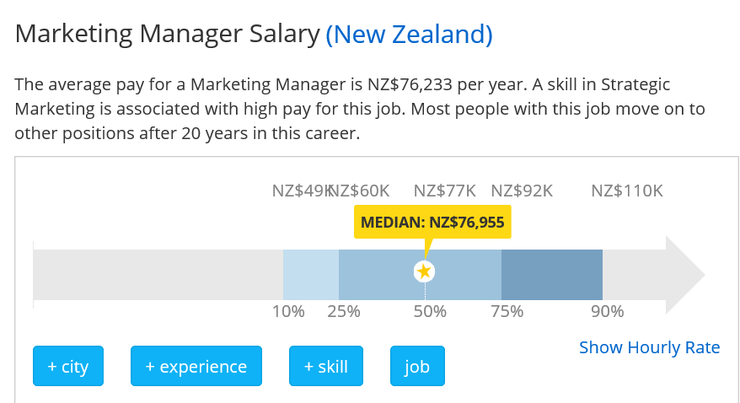Open the (New Zealand) country link
This screenshot has height=403, width=740.
(409, 34)
